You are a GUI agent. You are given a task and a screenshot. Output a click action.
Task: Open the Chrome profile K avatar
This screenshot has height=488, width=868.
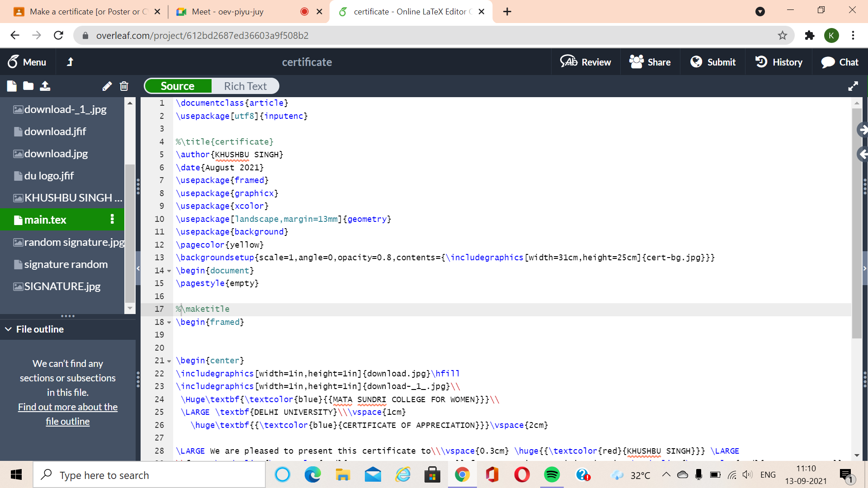[831, 35]
